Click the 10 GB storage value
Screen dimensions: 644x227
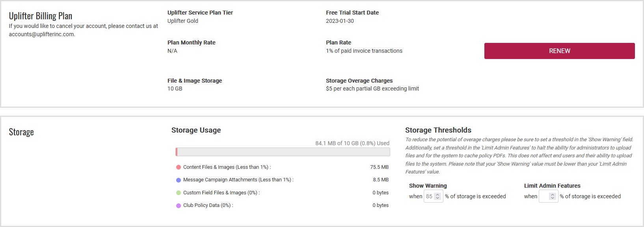[175, 89]
